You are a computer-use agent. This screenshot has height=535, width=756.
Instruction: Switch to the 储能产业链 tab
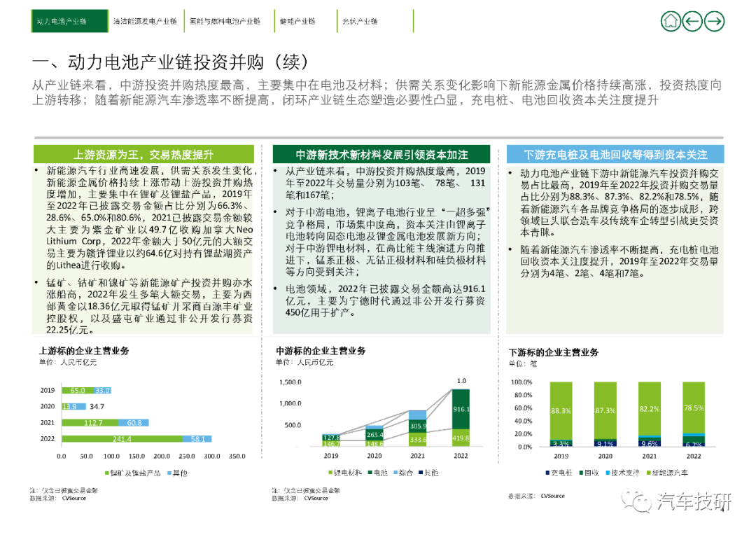pos(297,21)
